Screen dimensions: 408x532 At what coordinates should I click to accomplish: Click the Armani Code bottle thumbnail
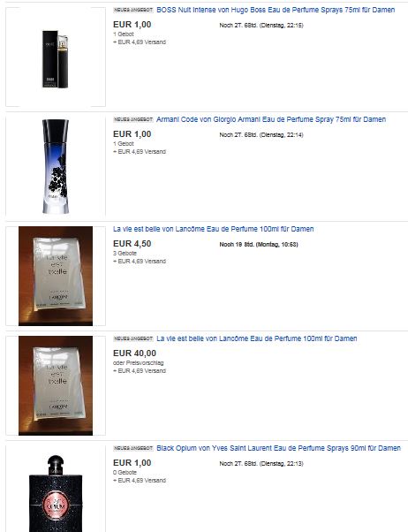[56, 166]
